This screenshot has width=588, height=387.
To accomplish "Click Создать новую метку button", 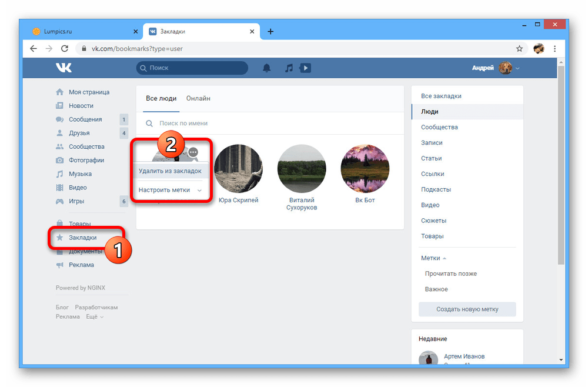I will coord(467,309).
